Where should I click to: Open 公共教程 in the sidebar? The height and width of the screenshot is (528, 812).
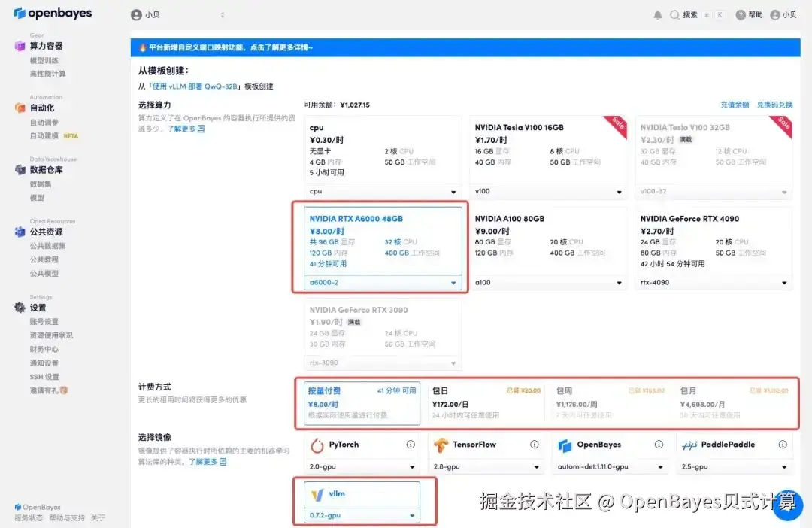click(x=44, y=259)
